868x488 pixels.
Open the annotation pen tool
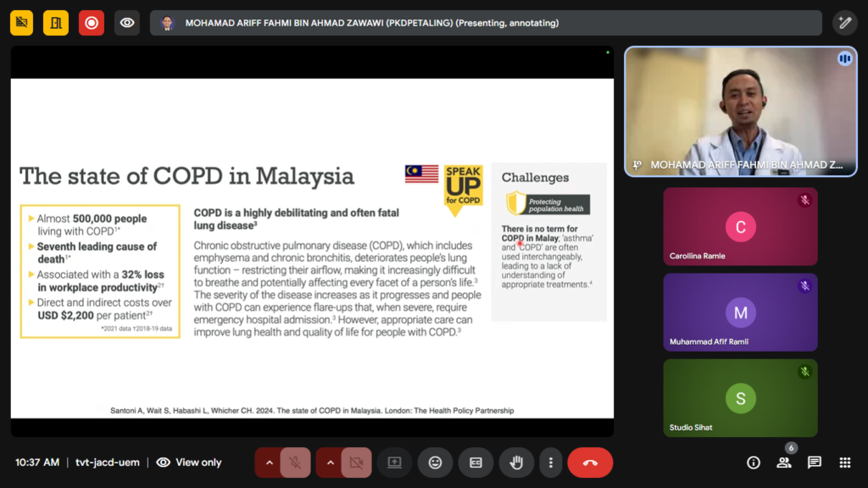pyautogui.click(x=844, y=23)
